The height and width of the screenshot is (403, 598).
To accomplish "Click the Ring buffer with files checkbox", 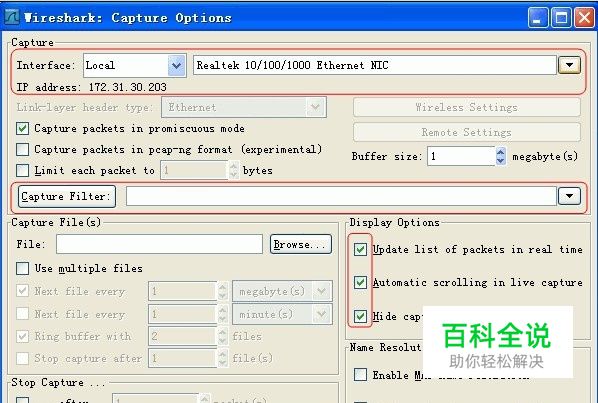I will (23, 336).
